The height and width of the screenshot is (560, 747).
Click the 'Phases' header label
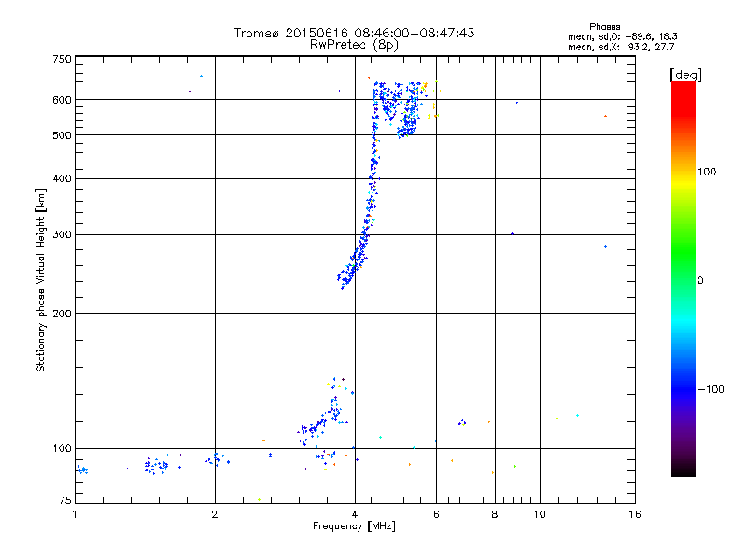[x=605, y=27]
